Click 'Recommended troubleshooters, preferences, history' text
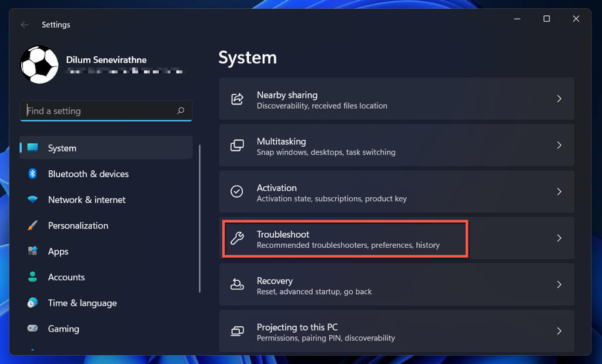This screenshot has width=602, height=364. coord(348,245)
